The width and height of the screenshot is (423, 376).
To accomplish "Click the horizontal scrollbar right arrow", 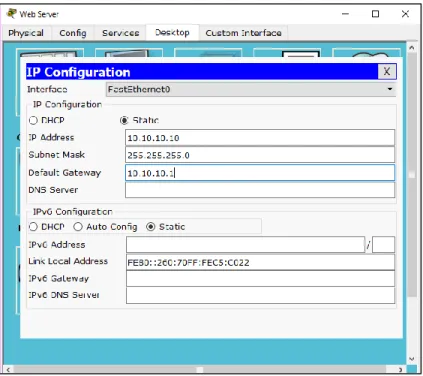I will (401, 369).
